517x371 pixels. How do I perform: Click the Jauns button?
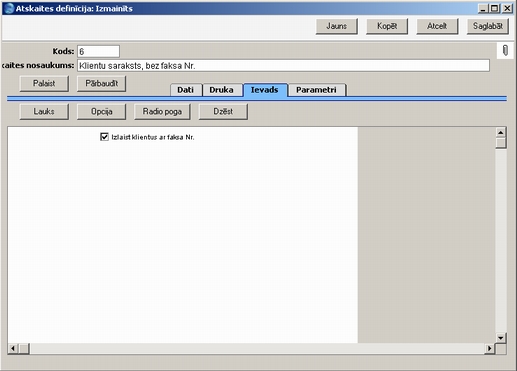click(337, 26)
